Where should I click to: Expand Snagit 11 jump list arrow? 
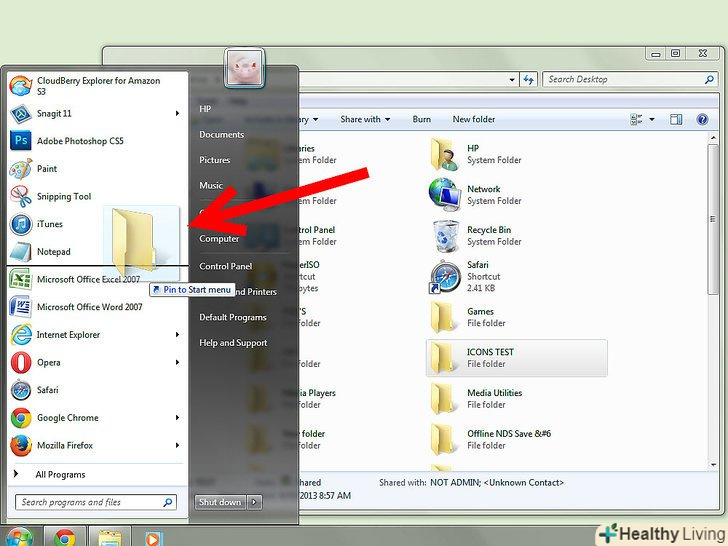tap(177, 113)
